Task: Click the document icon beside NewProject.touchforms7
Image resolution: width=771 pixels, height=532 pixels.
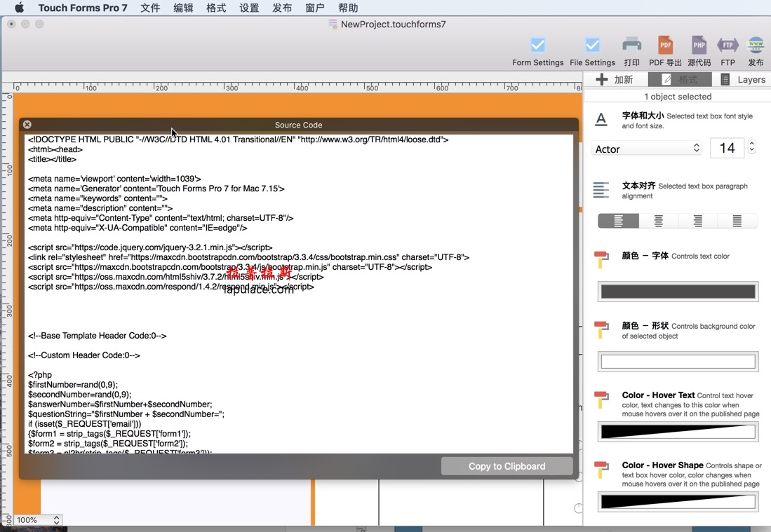Action: tap(333, 24)
